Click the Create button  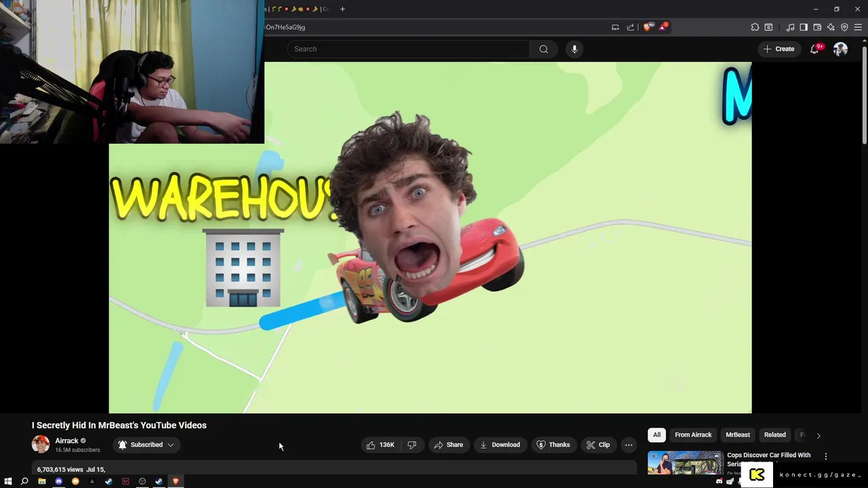[778, 49]
